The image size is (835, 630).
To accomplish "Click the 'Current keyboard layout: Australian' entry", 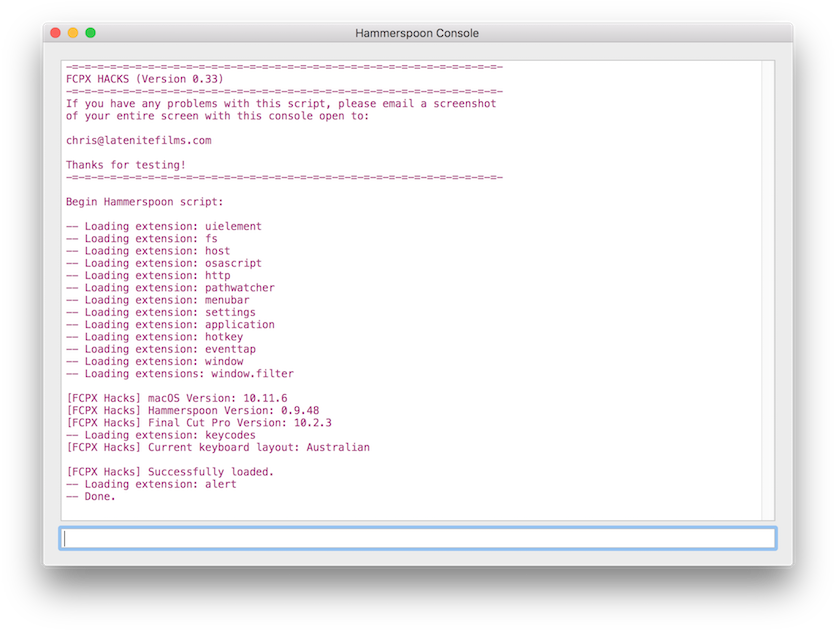I will pos(213,447).
